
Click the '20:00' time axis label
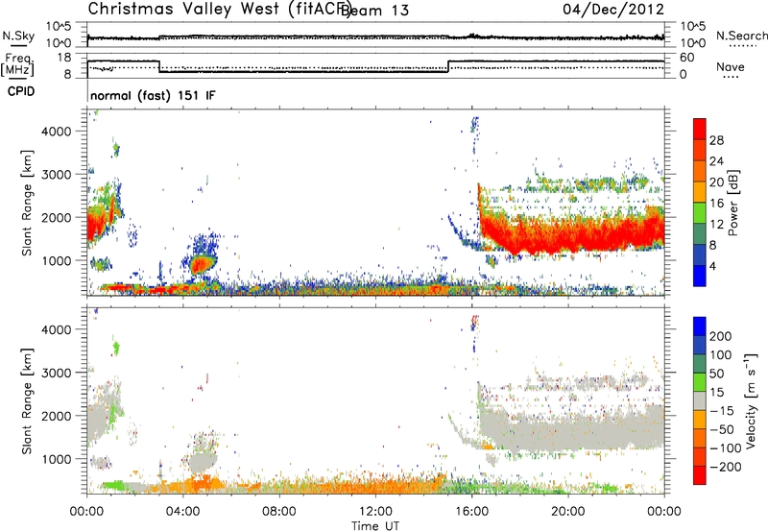(x=567, y=512)
